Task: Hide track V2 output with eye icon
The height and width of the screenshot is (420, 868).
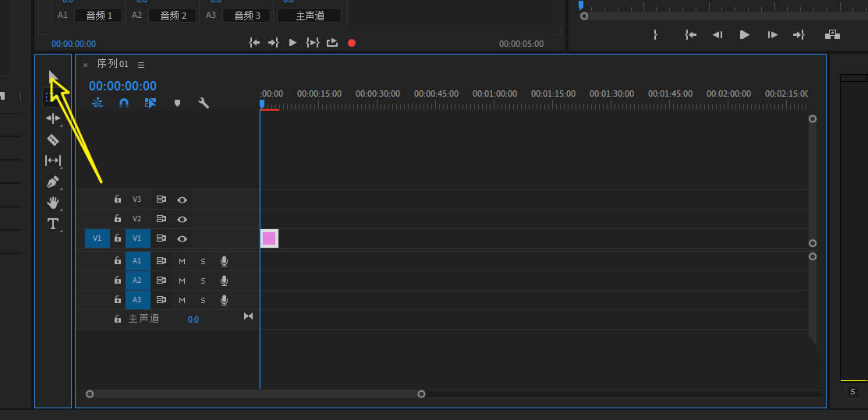Action: point(182,219)
